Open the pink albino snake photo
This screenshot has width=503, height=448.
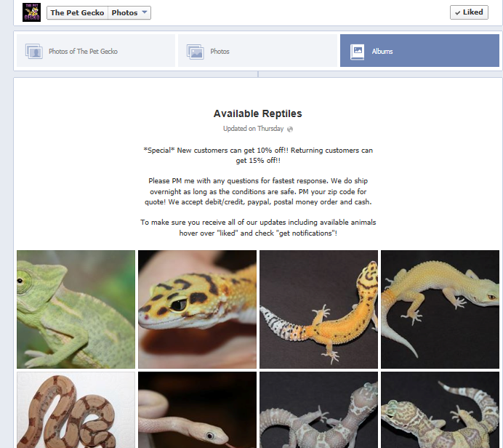[x=197, y=409]
